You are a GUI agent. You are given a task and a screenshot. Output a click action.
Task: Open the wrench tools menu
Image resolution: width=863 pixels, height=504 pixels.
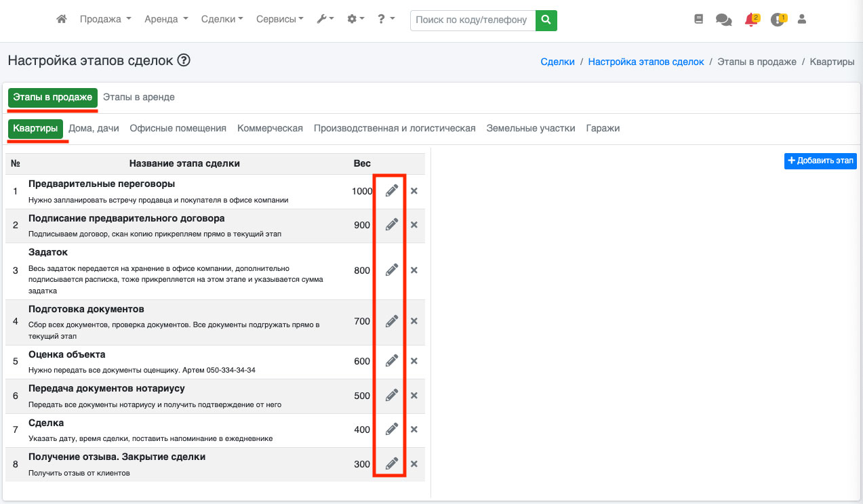coord(325,20)
